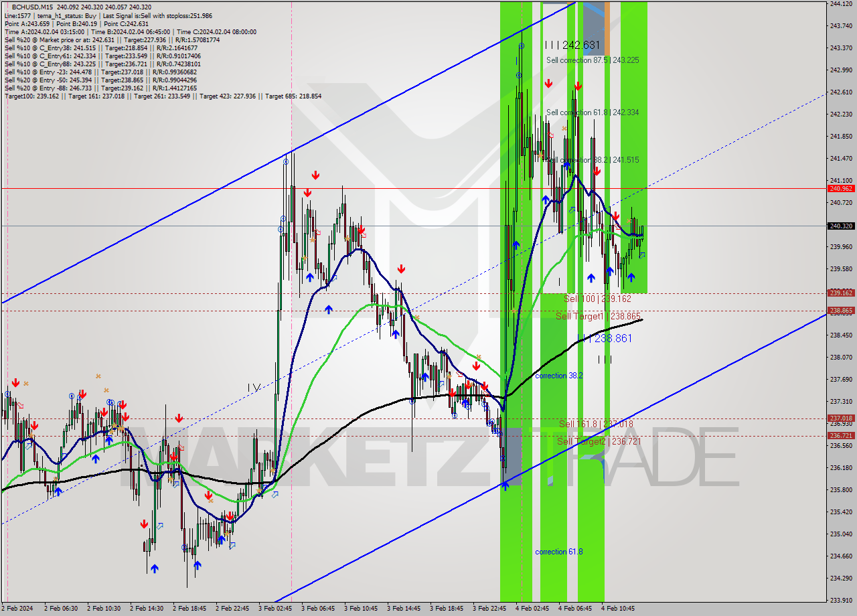Viewport: 857px width, 616px height.
Task: Select the 'Sell %10 @ C_Entry38: 241.515' line
Action: coord(100,48)
